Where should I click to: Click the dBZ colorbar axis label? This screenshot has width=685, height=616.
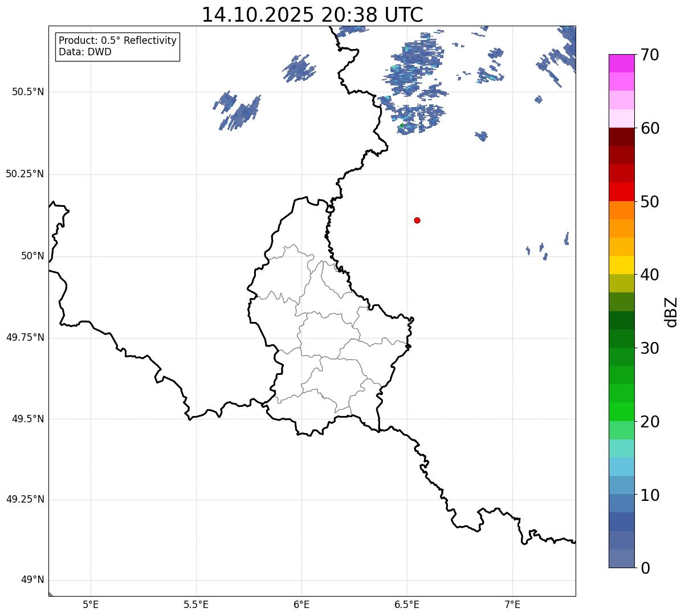671,312
